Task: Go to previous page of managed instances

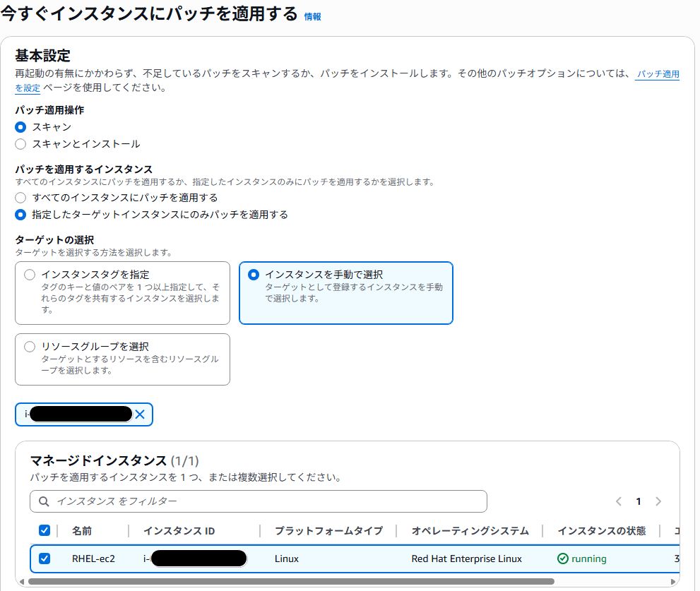Action: (618, 501)
